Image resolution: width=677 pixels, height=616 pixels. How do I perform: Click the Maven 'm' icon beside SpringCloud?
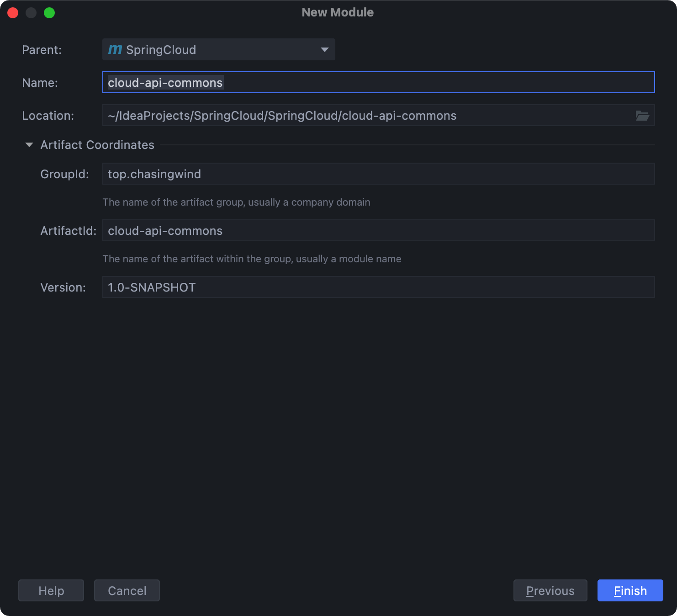point(115,49)
